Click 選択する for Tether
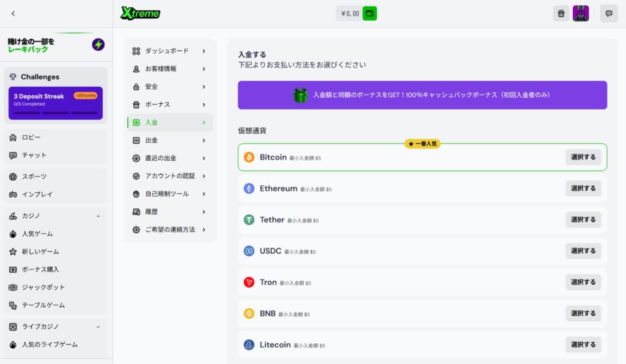Screen dimensions: 626x364 click(583, 220)
